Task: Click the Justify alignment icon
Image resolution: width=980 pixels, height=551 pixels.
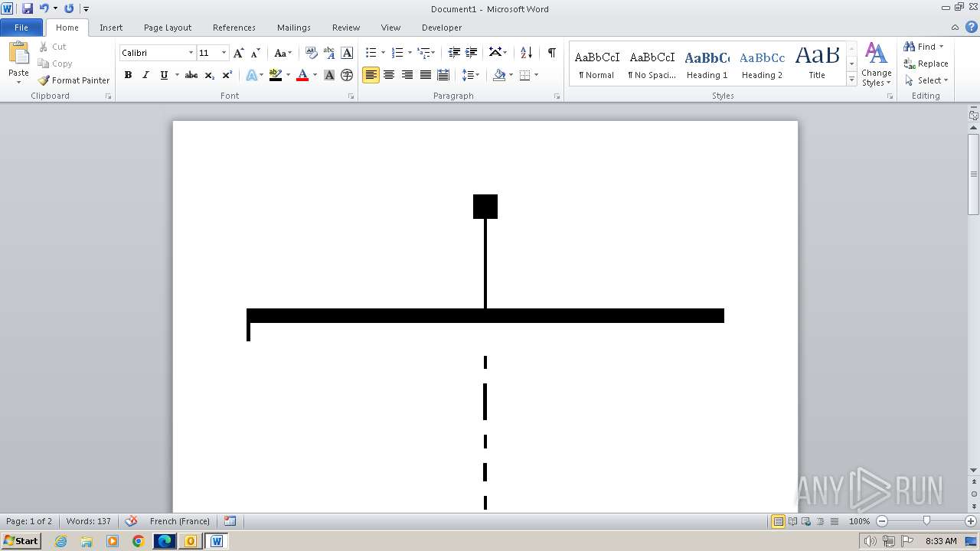Action: [x=425, y=75]
